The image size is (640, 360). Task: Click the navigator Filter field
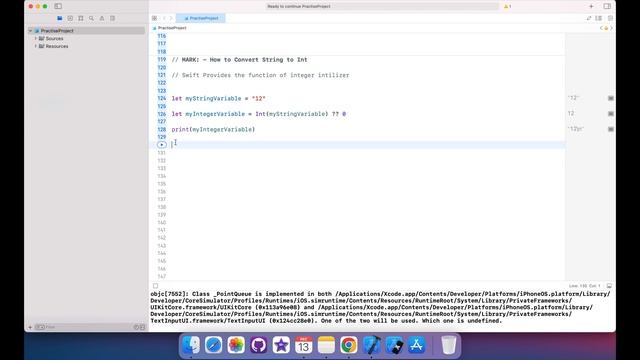84,327
